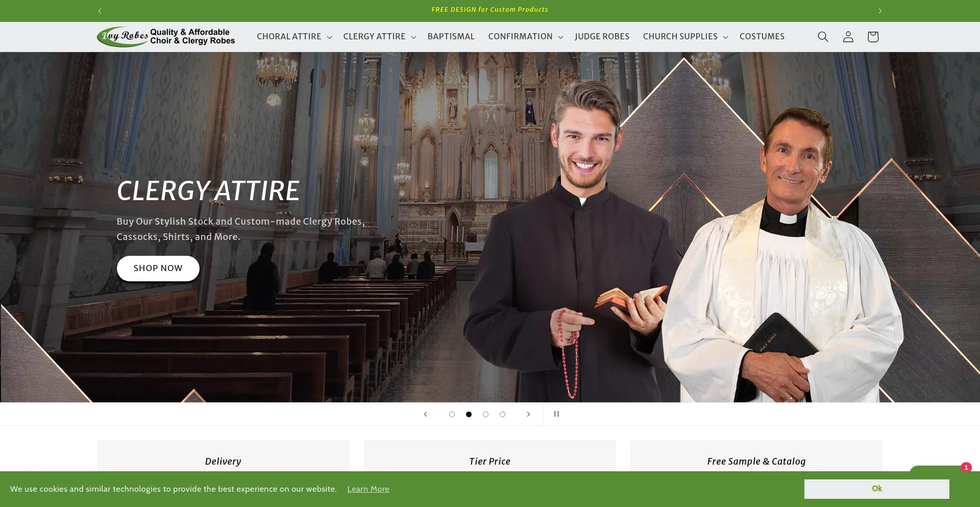The width and height of the screenshot is (980, 507).
Task: Show the previous slideshow slide
Action: [x=425, y=414]
